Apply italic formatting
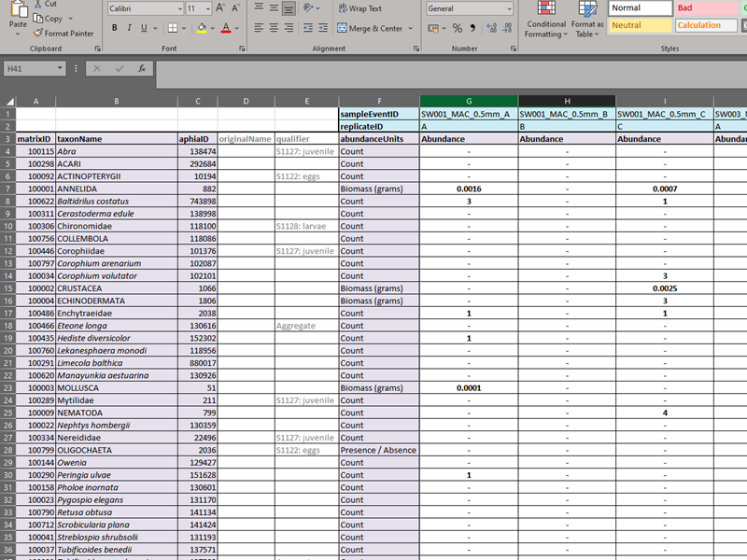The width and height of the screenshot is (747, 560). point(129,28)
